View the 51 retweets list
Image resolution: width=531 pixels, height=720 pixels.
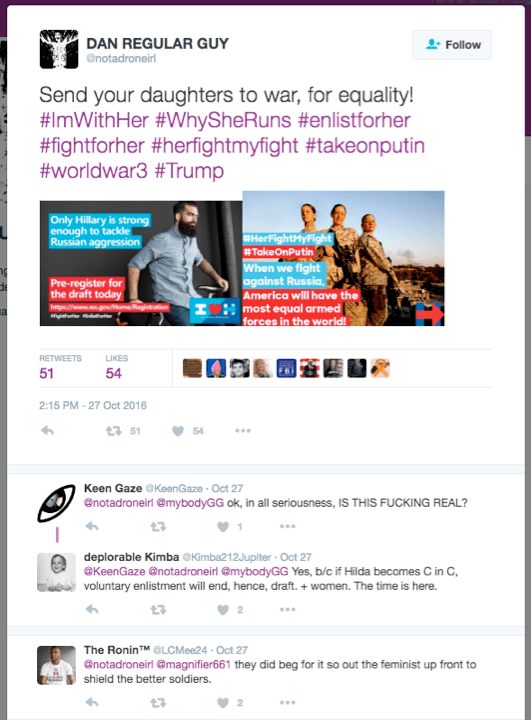point(60,368)
